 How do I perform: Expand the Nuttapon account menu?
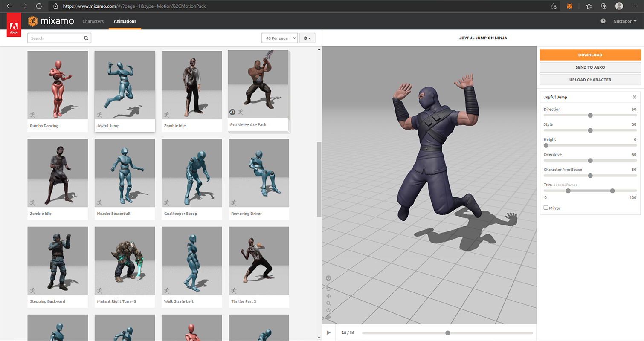625,21
